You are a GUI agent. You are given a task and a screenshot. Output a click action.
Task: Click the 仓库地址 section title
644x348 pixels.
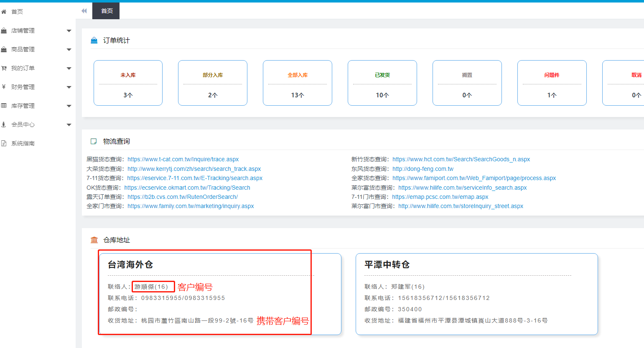click(x=117, y=240)
